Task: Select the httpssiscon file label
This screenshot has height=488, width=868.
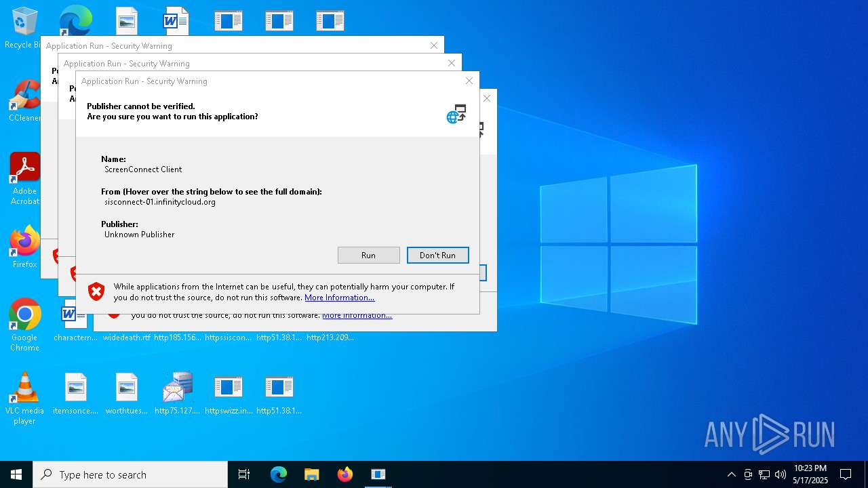Action: coord(229,338)
